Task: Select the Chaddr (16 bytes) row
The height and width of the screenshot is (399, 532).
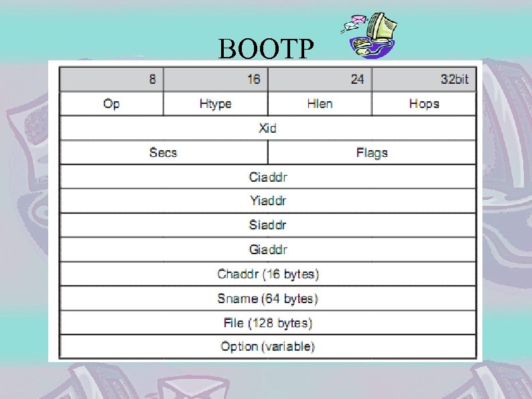Action: pos(267,274)
